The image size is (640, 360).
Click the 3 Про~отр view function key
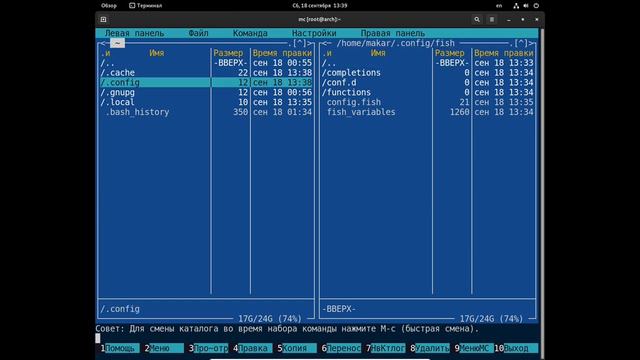pyautogui.click(x=208, y=348)
